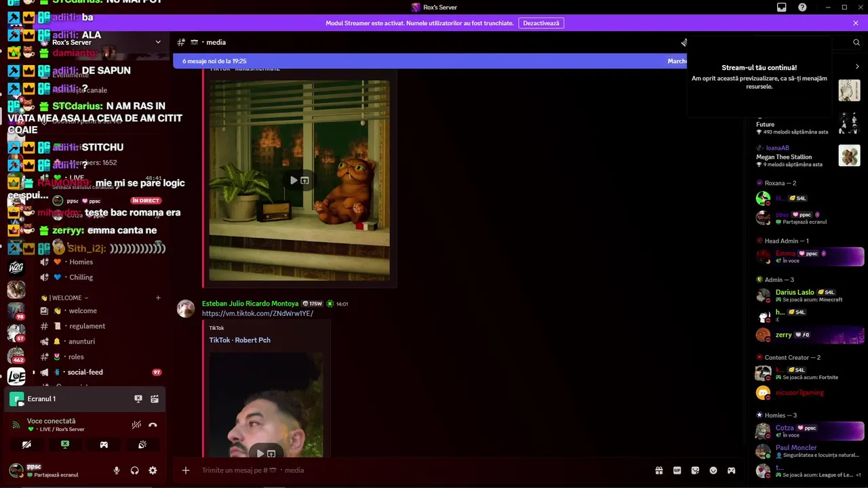Open Megan Thee Stallion listening card

tap(808, 156)
